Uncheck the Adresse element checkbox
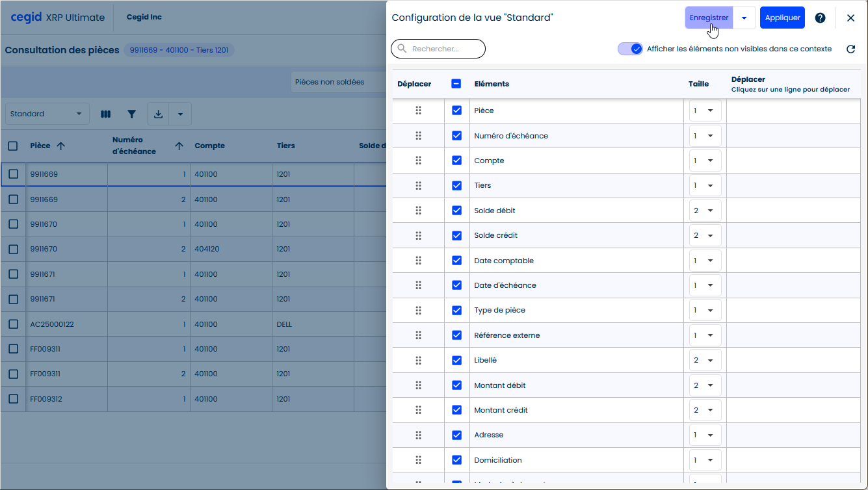This screenshot has height=490, width=868. tap(456, 435)
